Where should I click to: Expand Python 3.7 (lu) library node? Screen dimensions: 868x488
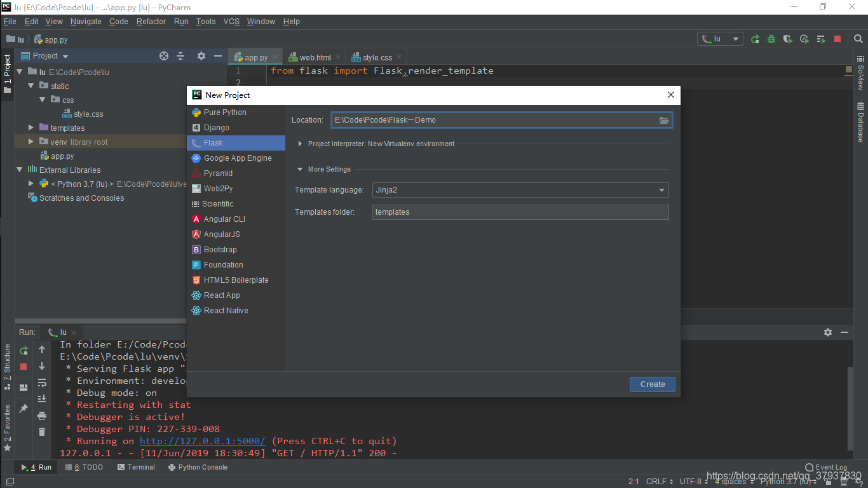(31, 184)
